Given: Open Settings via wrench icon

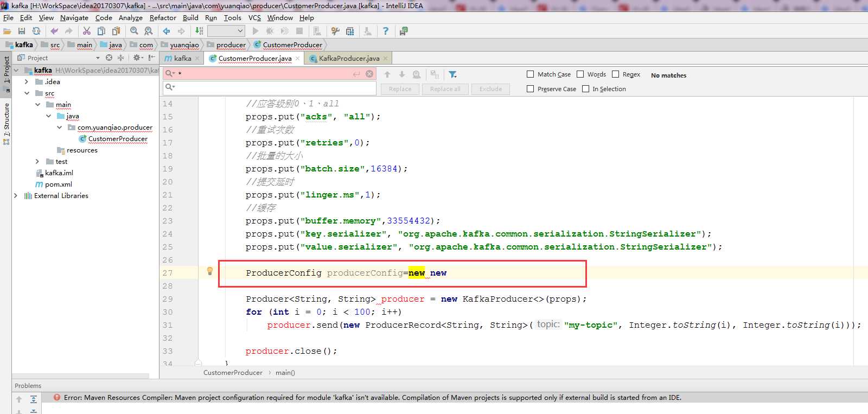Looking at the screenshot, I should [x=335, y=31].
